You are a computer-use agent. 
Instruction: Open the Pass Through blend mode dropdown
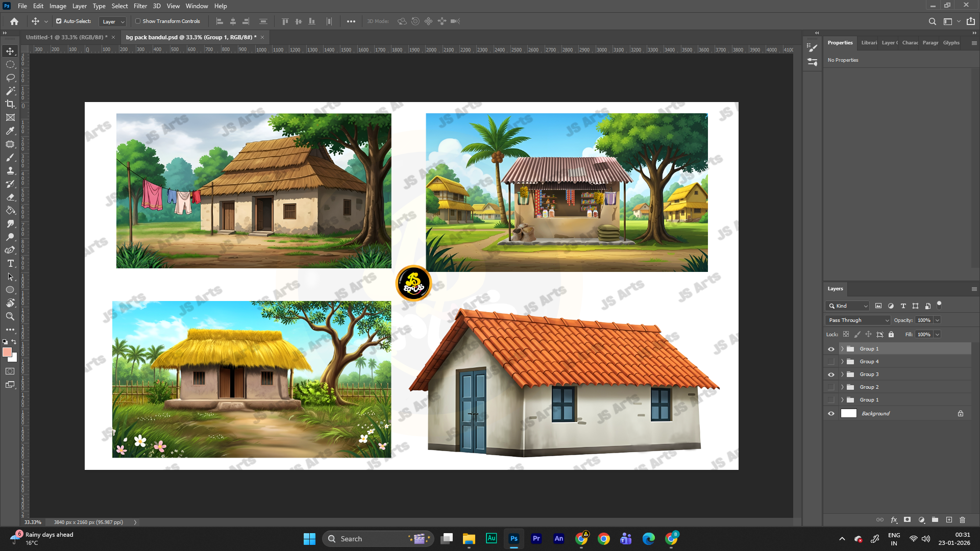tap(857, 320)
